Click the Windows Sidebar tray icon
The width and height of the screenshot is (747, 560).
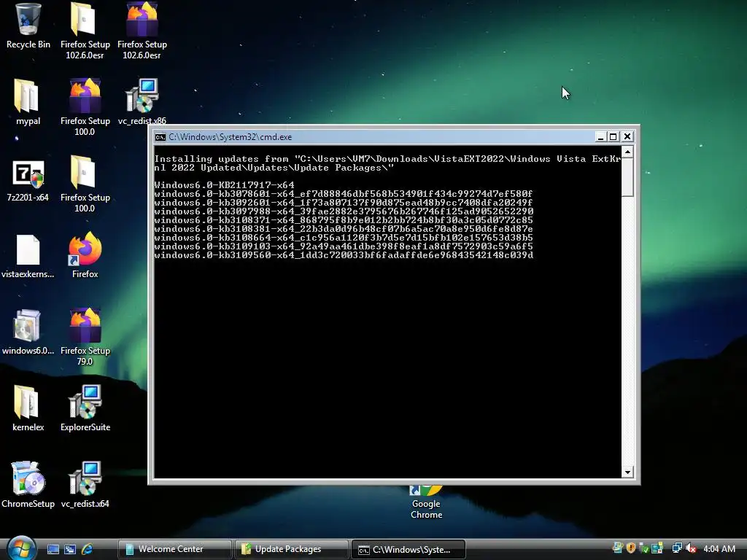tap(657, 548)
